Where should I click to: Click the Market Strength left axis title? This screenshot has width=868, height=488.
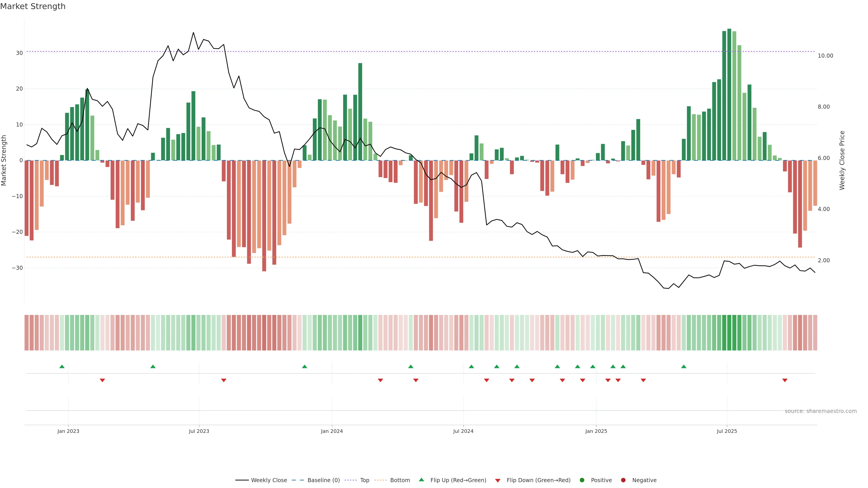4,160
